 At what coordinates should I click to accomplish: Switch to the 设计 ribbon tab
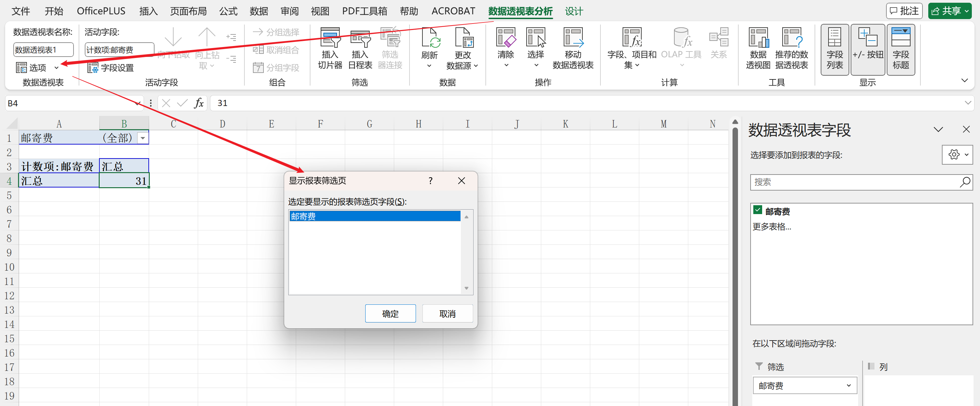pyautogui.click(x=573, y=11)
